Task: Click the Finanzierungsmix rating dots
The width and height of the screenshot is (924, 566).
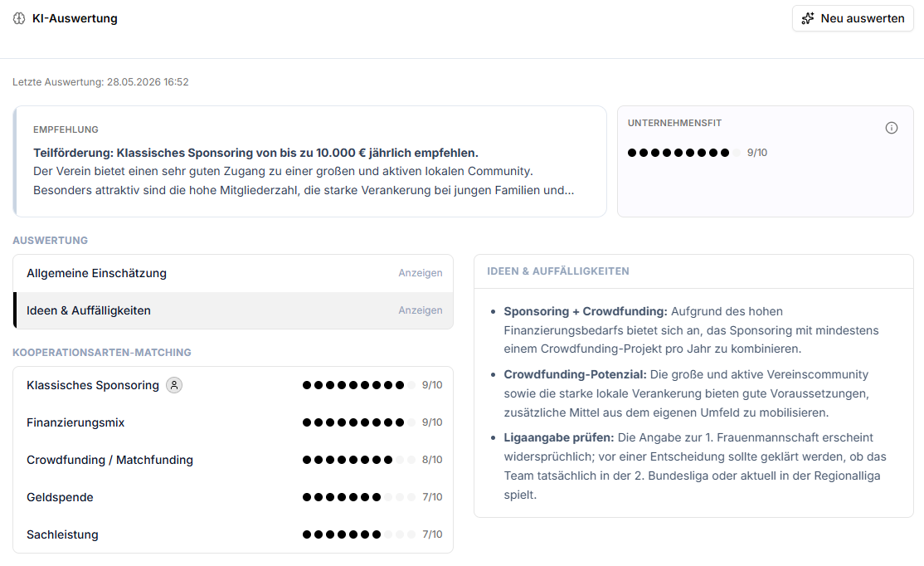Action: pos(359,422)
